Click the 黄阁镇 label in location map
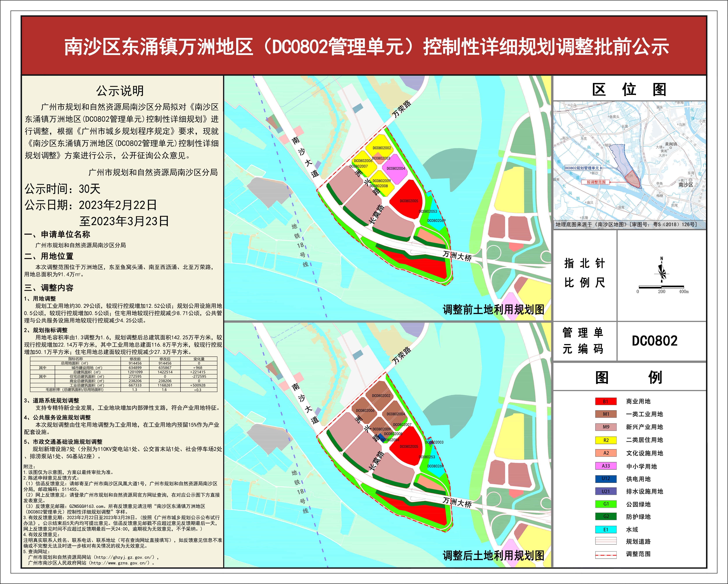 coord(671,144)
